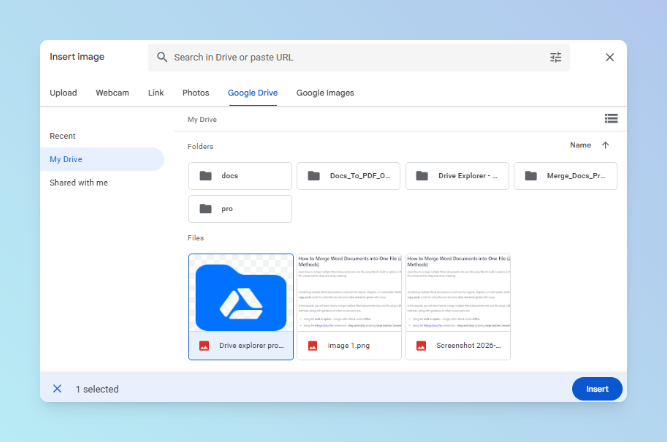667x442 pixels.
Task: Select the Google Drive tab
Action: 253,93
